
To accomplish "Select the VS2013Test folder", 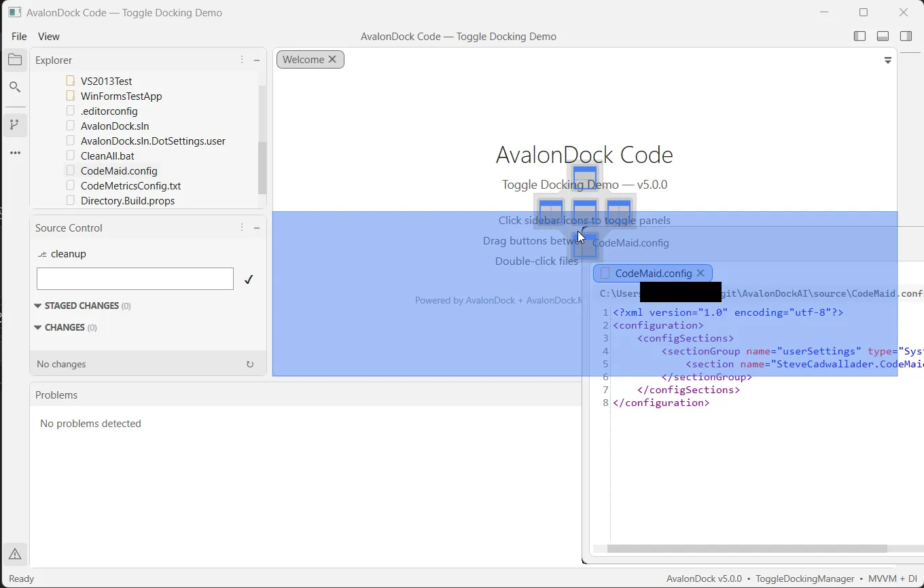I will [x=106, y=81].
